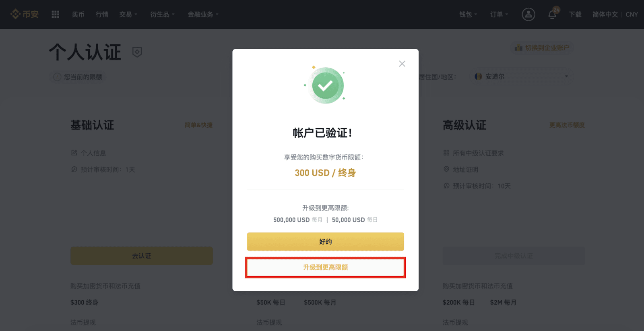This screenshot has width=644, height=331.
Task: Go to the 买币 nav item
Action: click(78, 14)
